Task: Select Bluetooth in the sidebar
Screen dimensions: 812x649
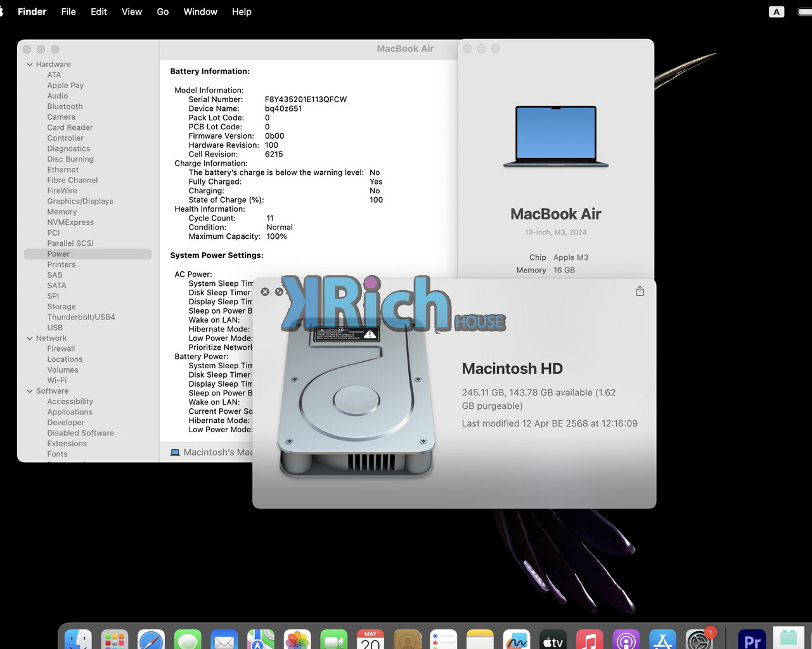Action: pyautogui.click(x=65, y=106)
